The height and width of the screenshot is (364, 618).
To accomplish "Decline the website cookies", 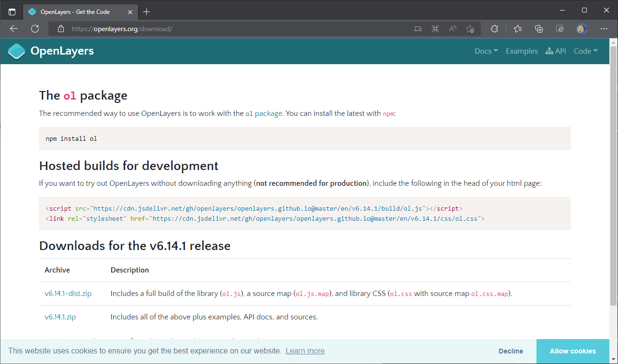I will (x=511, y=351).
